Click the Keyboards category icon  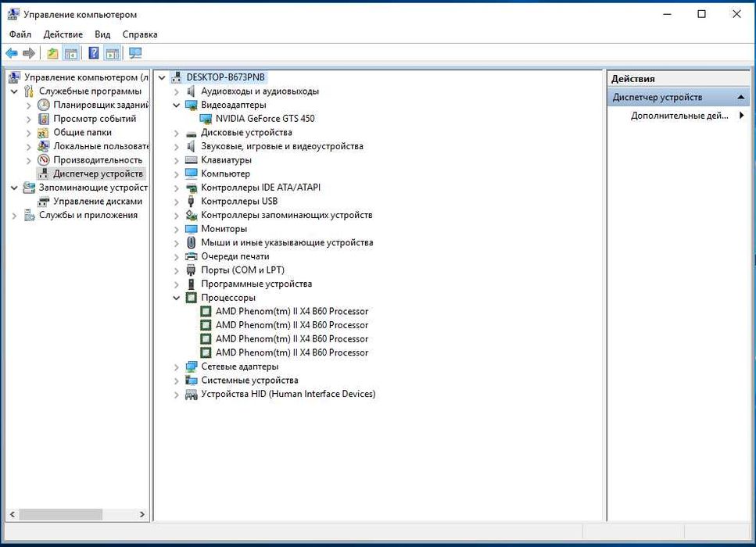pos(192,160)
